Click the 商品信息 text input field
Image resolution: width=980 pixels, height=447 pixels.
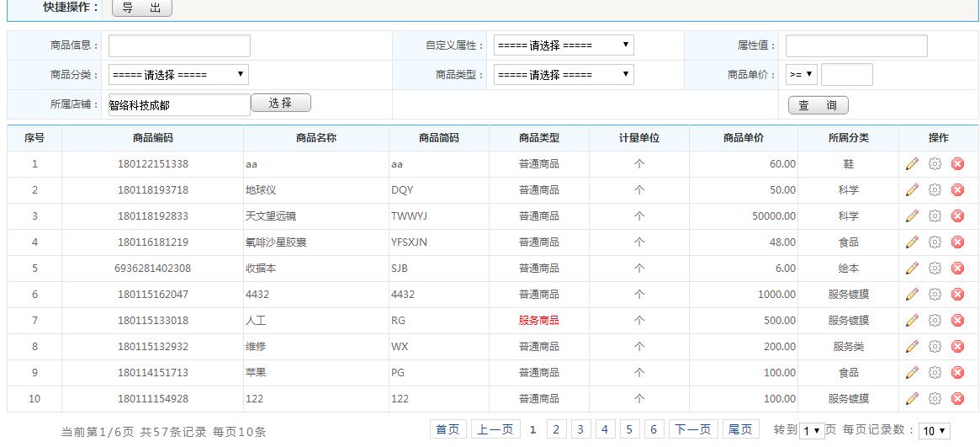coord(179,45)
